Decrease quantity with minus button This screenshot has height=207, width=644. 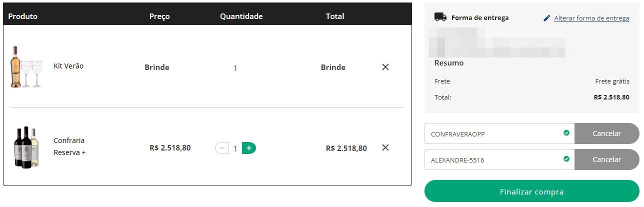tap(222, 148)
